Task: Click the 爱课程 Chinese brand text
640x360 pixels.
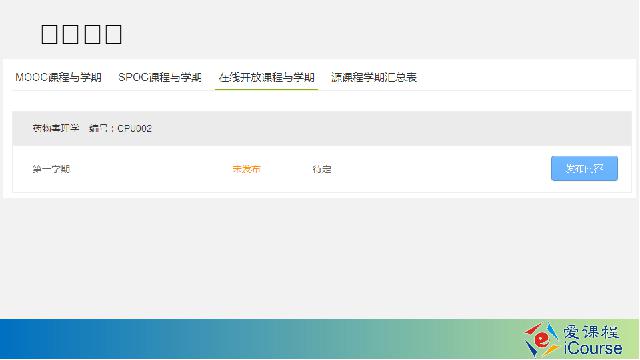Action: 591,332
